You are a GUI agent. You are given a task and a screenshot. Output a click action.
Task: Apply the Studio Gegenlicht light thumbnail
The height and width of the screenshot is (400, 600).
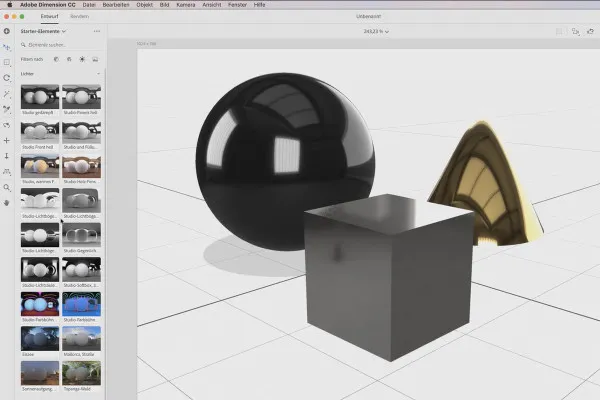coord(82,235)
